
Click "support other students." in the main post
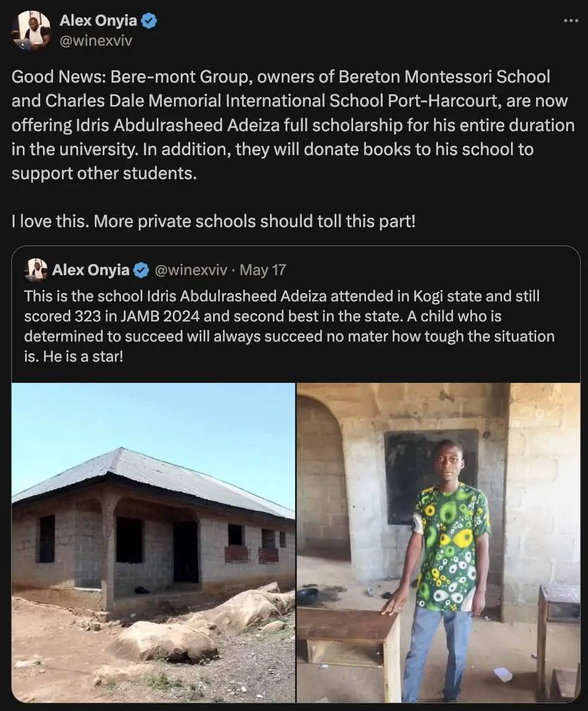[104, 173]
